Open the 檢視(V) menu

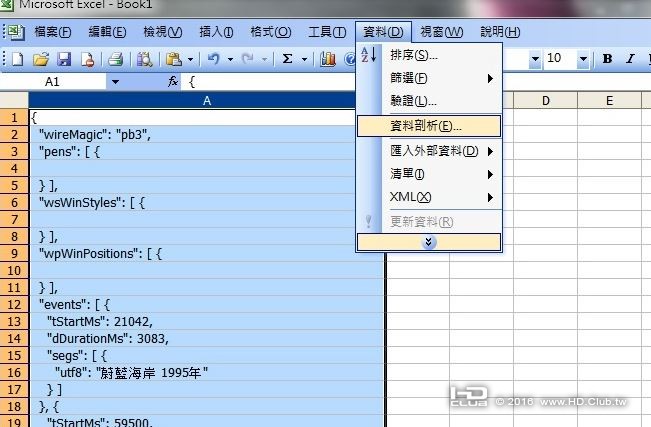coord(162,32)
